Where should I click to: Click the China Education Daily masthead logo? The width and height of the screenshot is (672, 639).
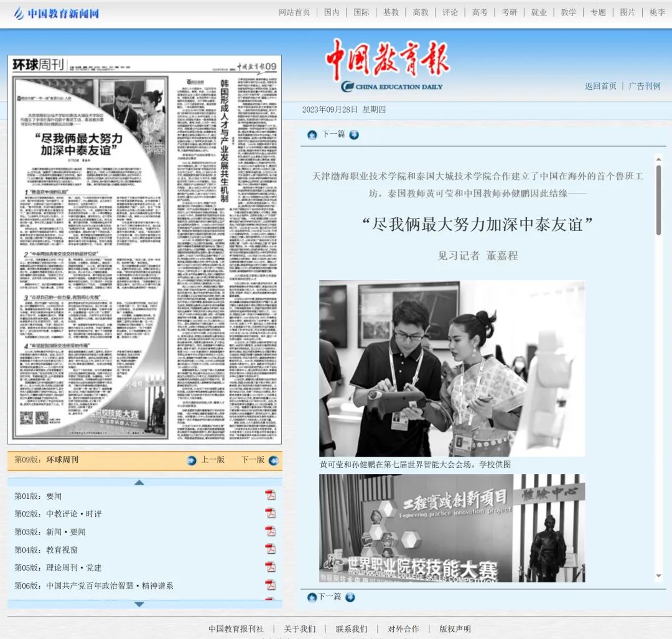[x=388, y=65]
